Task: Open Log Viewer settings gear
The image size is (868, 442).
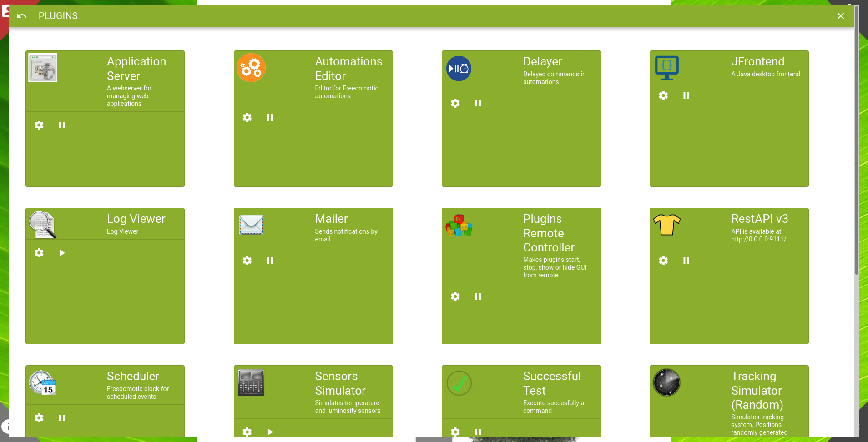Action: pos(39,253)
